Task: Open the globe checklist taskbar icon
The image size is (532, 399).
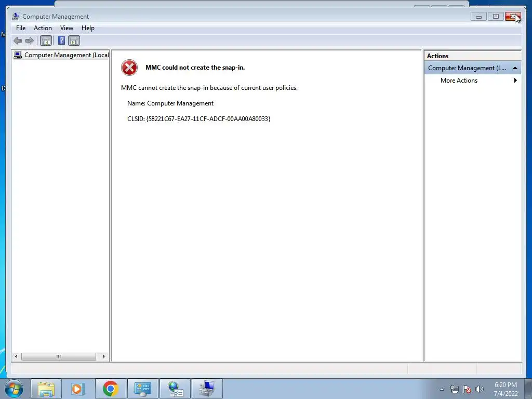Action: pyautogui.click(x=175, y=389)
